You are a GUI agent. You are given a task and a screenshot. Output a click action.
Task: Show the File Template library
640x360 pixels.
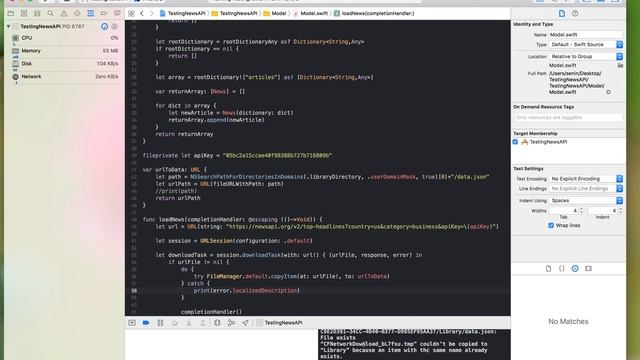[x=548, y=269]
